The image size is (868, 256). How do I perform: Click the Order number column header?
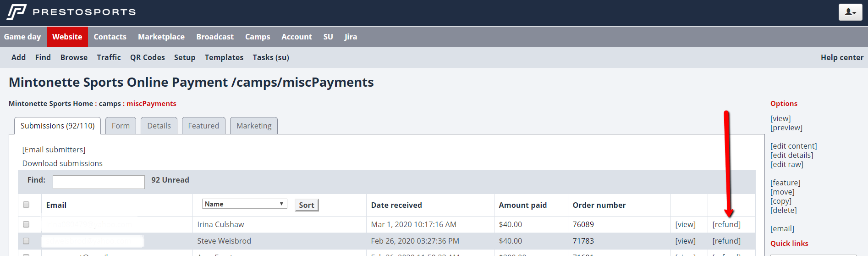tap(599, 205)
